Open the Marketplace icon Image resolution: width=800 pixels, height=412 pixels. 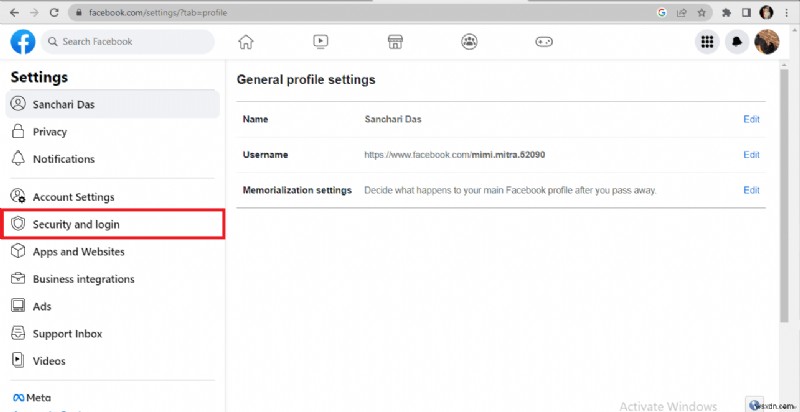pos(395,42)
